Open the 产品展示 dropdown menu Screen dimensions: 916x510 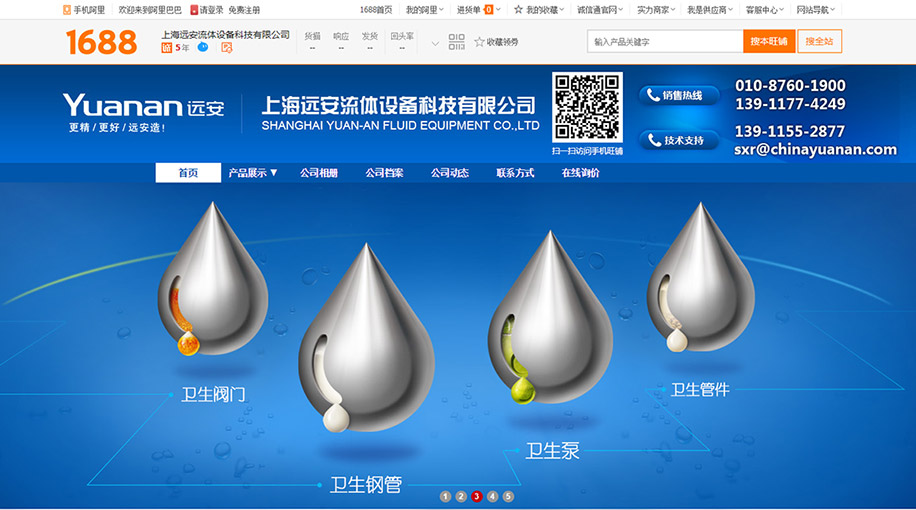point(253,172)
